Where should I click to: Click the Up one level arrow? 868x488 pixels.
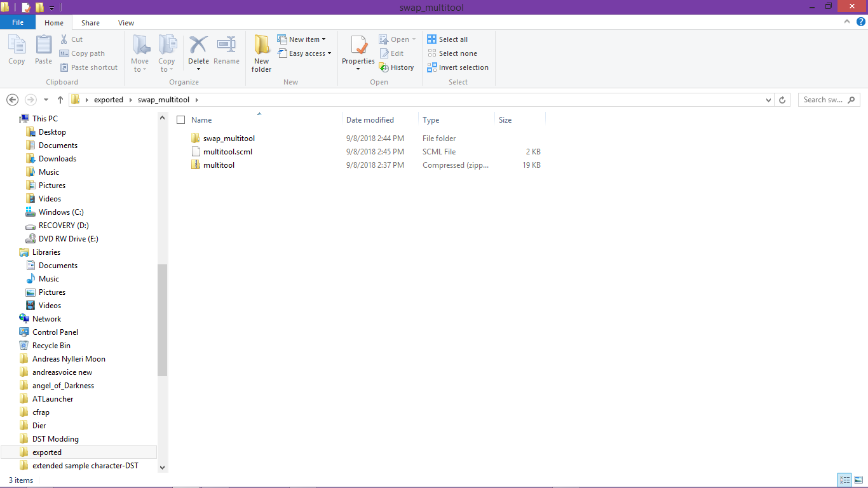pyautogui.click(x=60, y=100)
